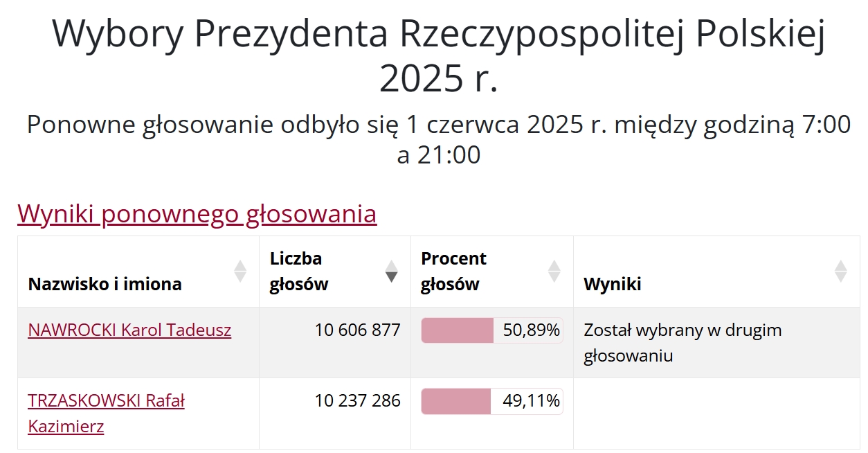Open the Wyniki ponownego głosowania link
This screenshot has width=868, height=453.
pos(197,213)
